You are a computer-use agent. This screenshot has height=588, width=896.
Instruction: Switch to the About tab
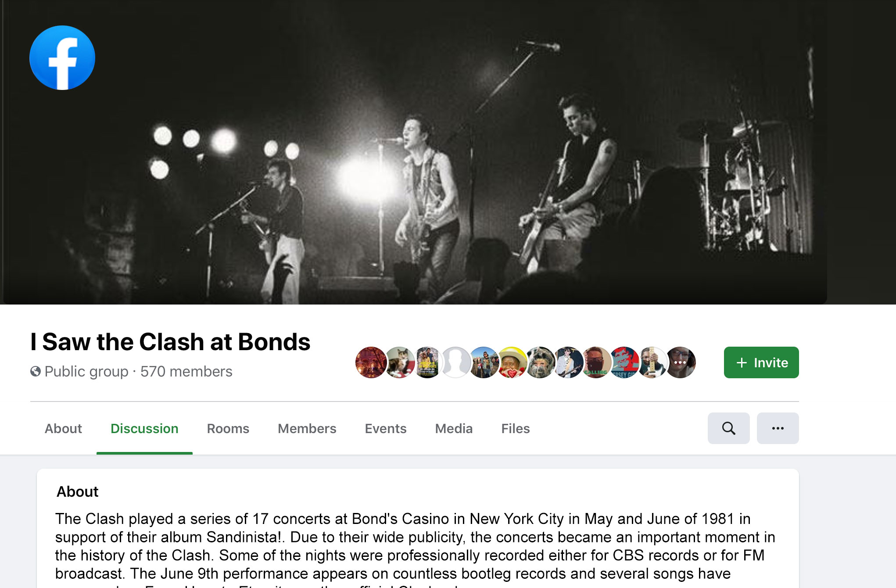pyautogui.click(x=63, y=428)
